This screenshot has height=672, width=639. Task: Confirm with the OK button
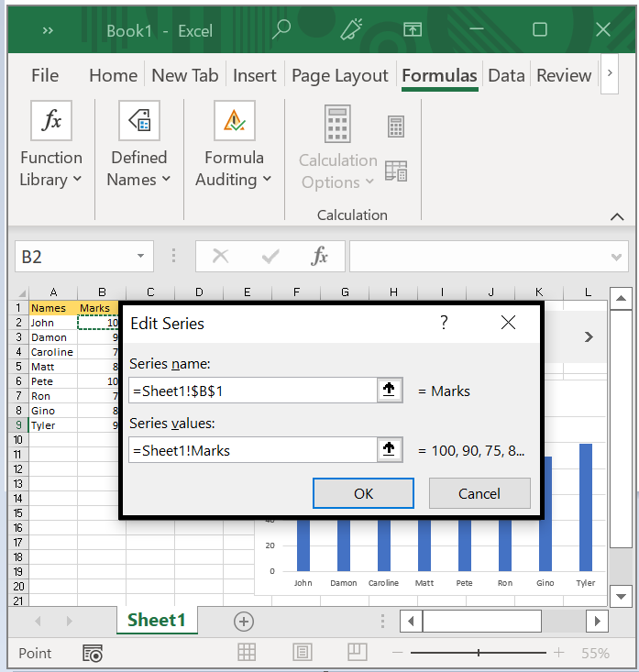click(x=363, y=493)
